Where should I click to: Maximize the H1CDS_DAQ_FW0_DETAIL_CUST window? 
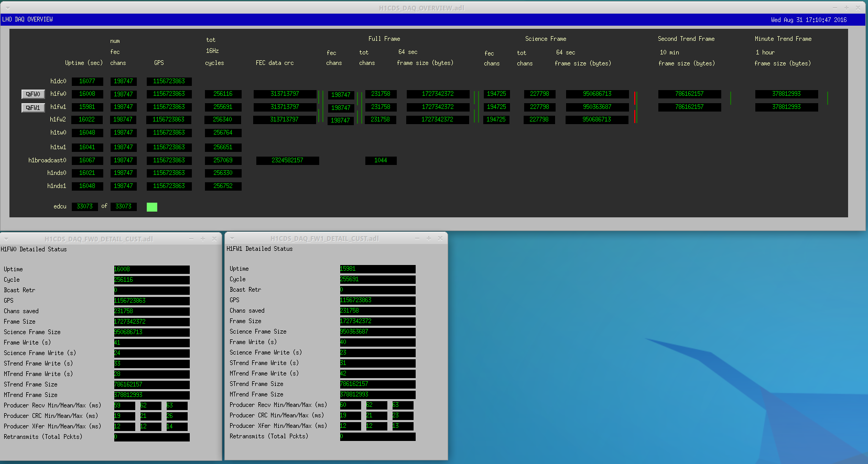coord(203,239)
